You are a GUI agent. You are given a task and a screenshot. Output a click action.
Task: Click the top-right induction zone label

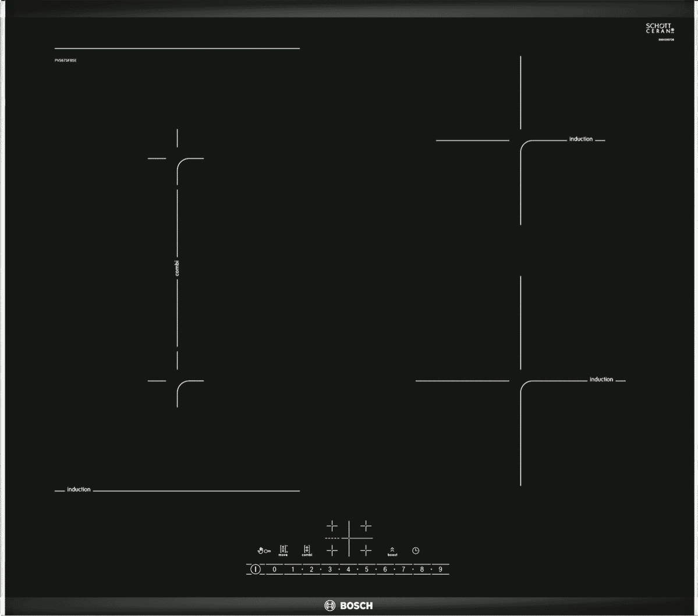(x=580, y=139)
